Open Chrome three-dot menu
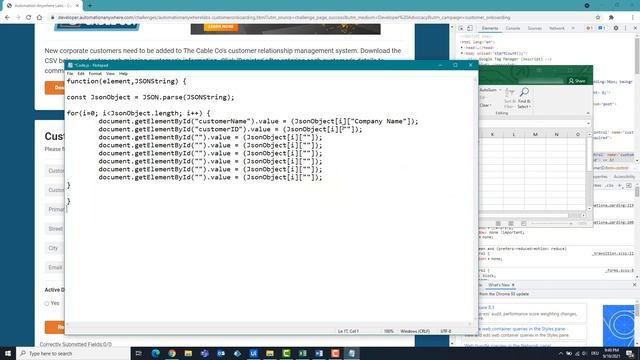This screenshot has height=360, width=640. click(633, 17)
